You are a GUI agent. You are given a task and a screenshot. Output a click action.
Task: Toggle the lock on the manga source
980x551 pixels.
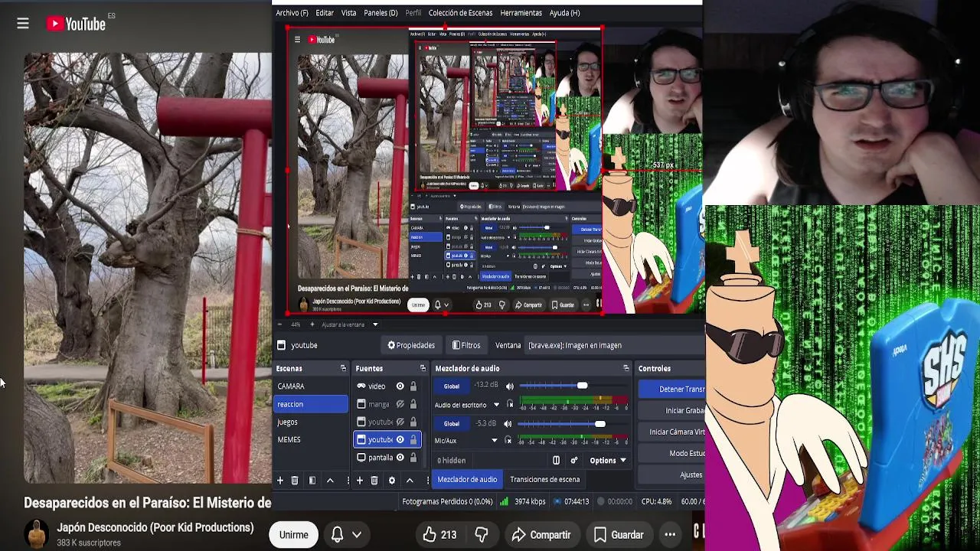tap(413, 404)
